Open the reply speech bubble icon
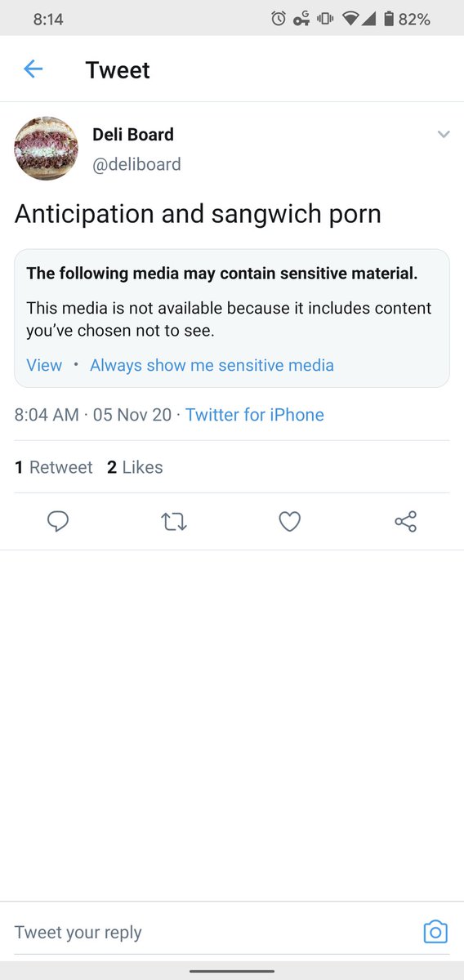 coord(57,521)
